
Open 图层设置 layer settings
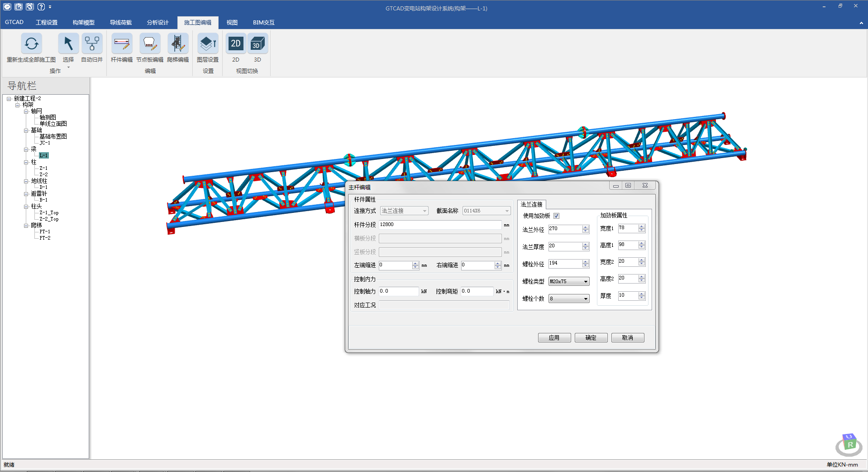coord(208,44)
